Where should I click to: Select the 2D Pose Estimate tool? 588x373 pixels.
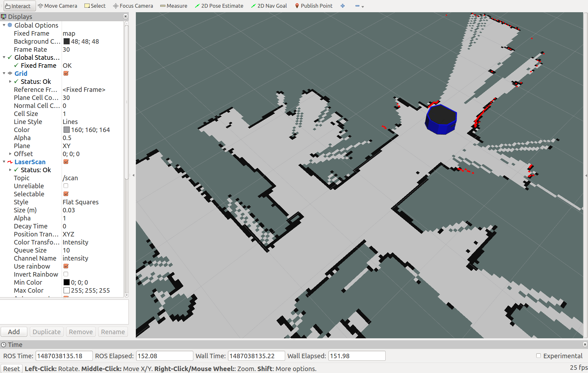[219, 6]
